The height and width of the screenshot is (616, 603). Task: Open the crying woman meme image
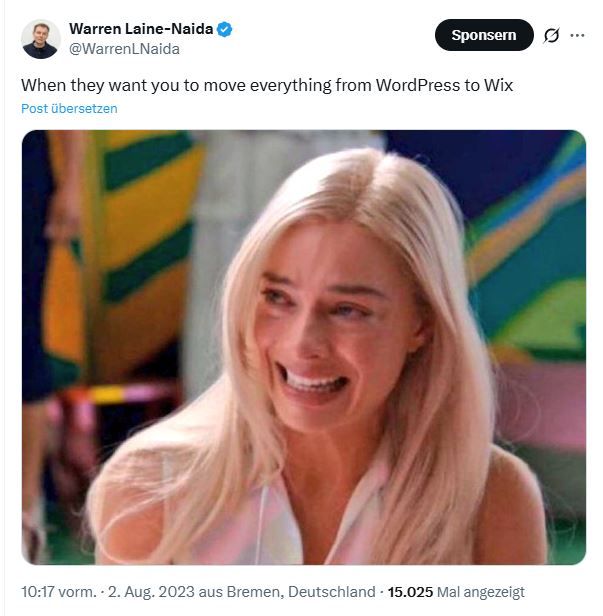click(x=303, y=347)
